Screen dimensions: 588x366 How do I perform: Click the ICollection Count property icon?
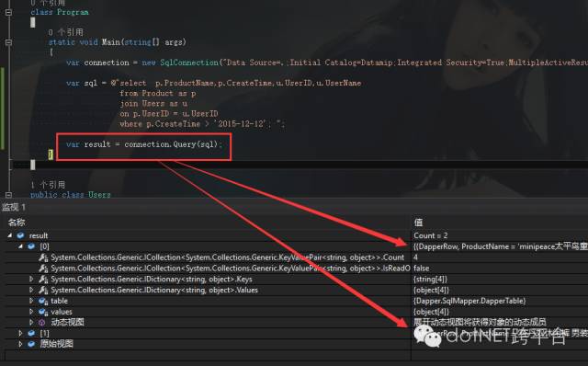tap(43, 257)
